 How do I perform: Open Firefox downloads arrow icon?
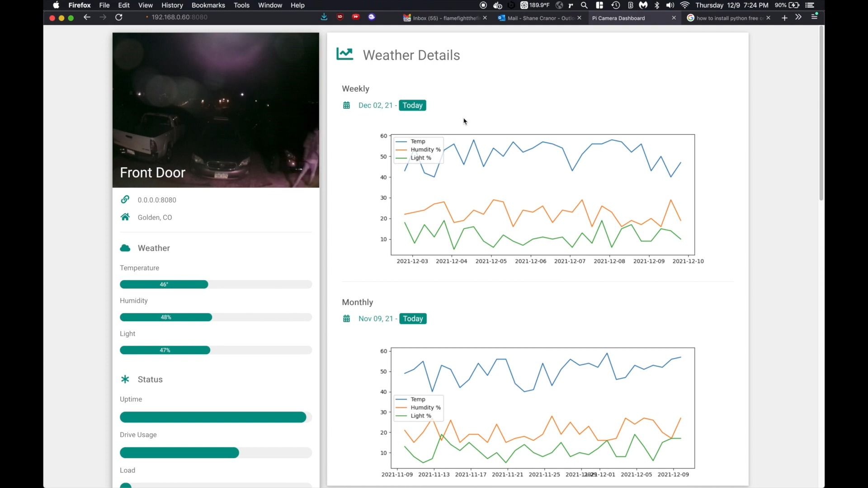click(x=324, y=17)
